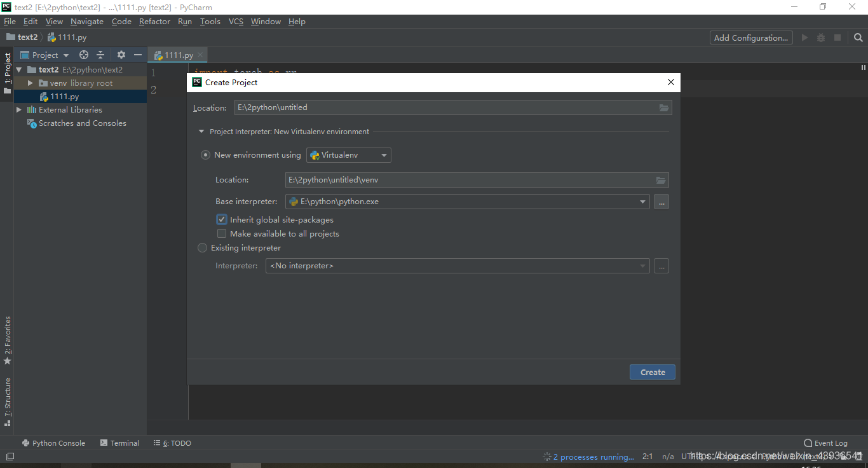
Task: Expand External Libraries node
Action: point(19,110)
